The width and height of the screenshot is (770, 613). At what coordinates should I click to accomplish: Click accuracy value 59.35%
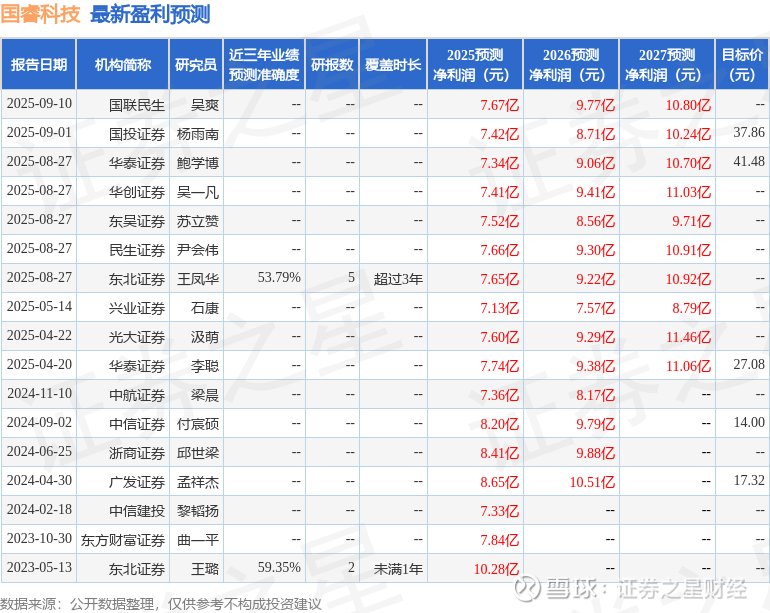click(x=279, y=567)
